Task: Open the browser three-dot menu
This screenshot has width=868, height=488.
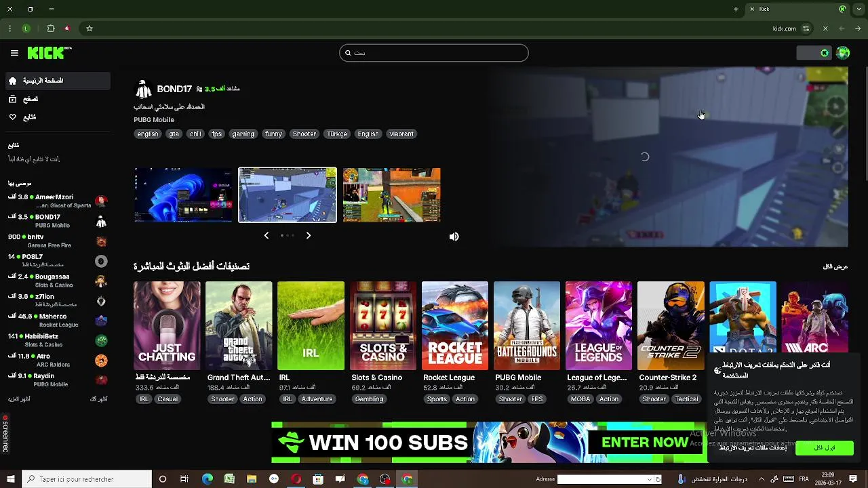Action: (x=9, y=28)
